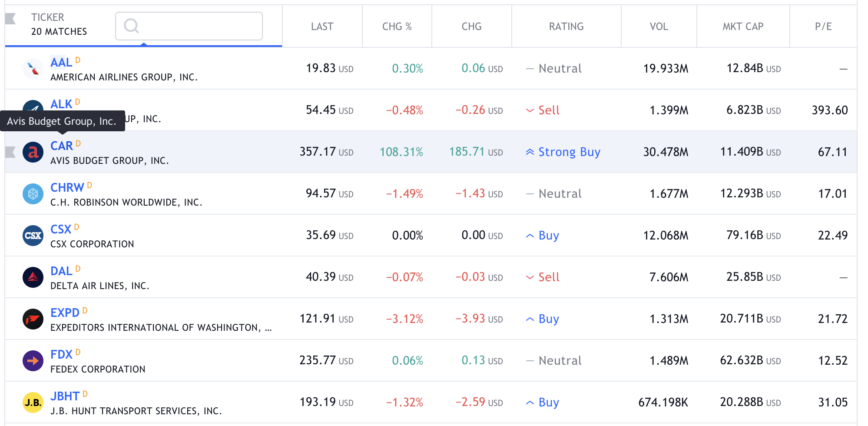Open the CHRW ticker link
Screen dimensions: 868x426
point(67,188)
